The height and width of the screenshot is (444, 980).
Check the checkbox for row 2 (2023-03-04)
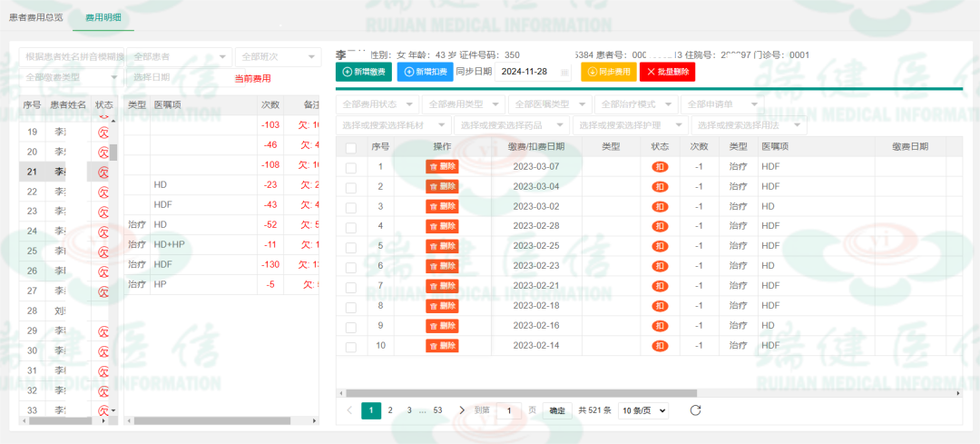(351, 188)
